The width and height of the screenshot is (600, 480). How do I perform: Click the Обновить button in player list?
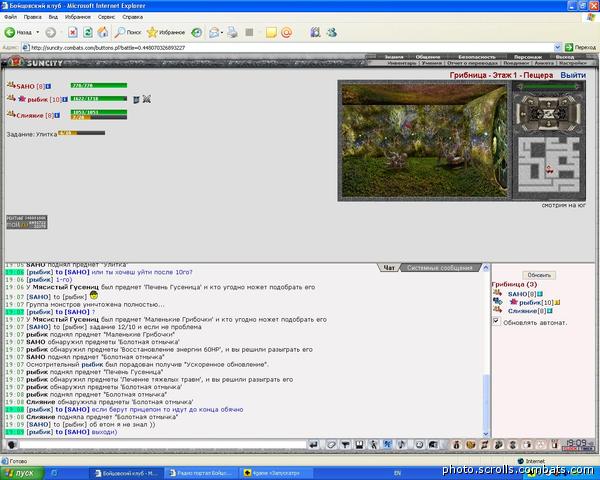(539, 275)
